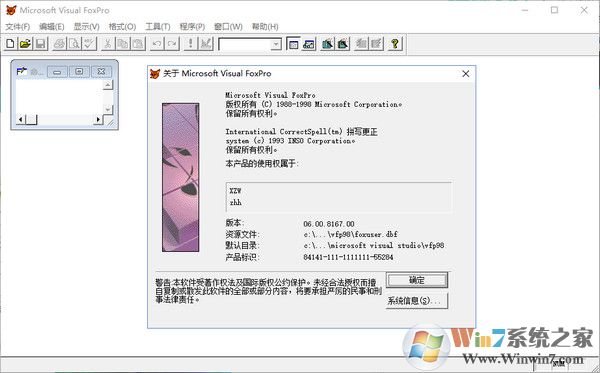Click inside the Command window text area

point(59,97)
